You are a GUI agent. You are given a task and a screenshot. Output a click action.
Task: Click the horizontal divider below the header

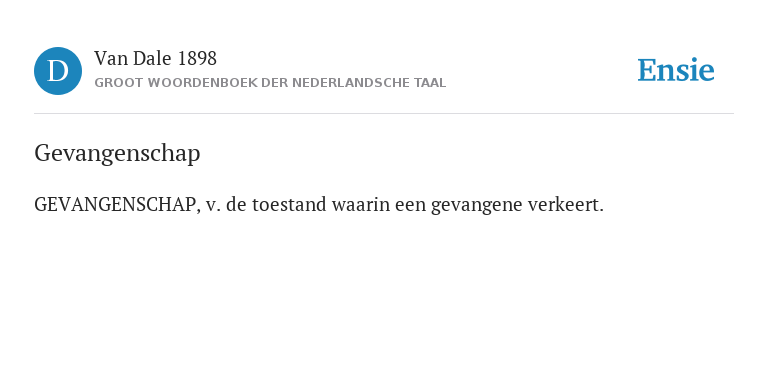point(384,114)
